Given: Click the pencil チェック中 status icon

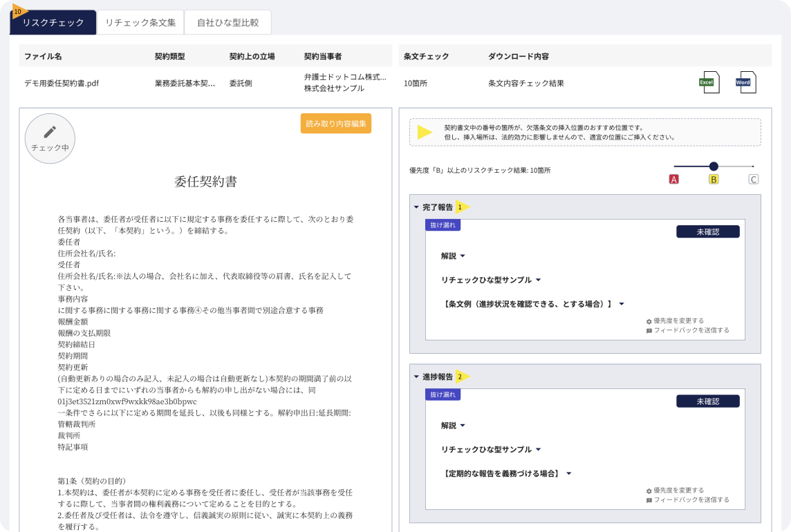Looking at the screenshot, I should coord(50,138).
